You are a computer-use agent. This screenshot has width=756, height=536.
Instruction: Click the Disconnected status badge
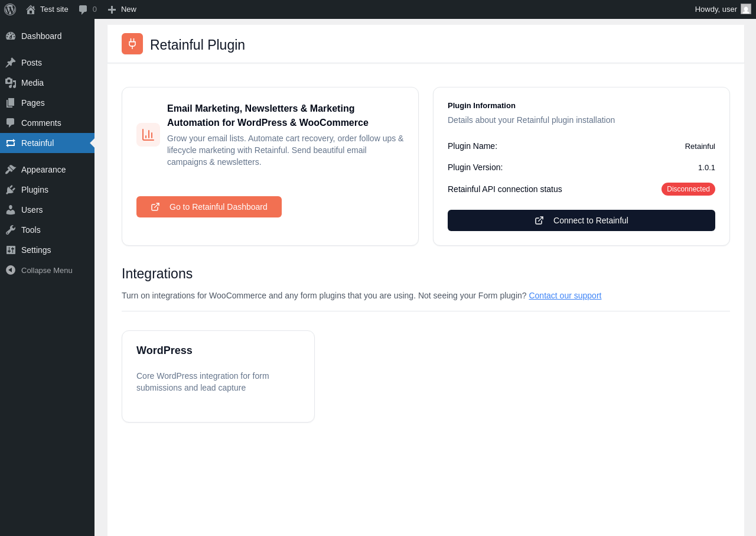(688, 189)
